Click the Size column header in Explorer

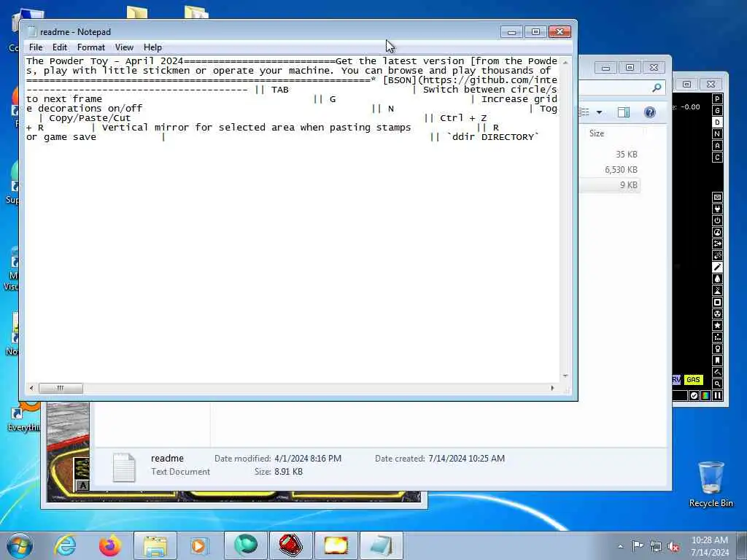point(597,133)
